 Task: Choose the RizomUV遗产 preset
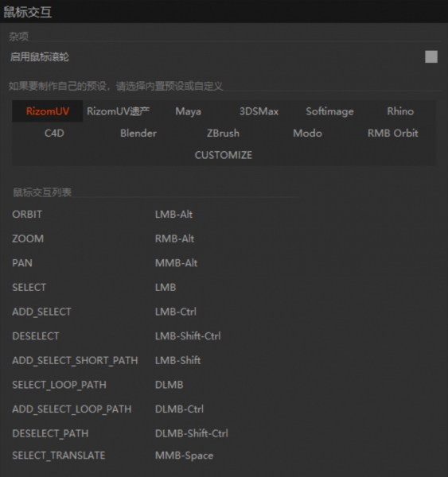pyautogui.click(x=119, y=111)
